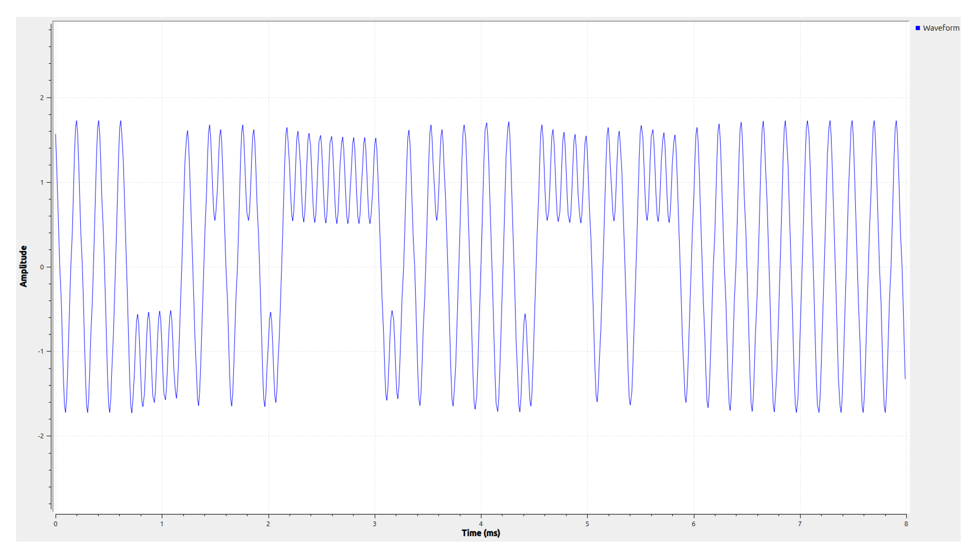Click the 8 ms tick label on time axis
Screen dimensions: 980x554
(x=906, y=524)
